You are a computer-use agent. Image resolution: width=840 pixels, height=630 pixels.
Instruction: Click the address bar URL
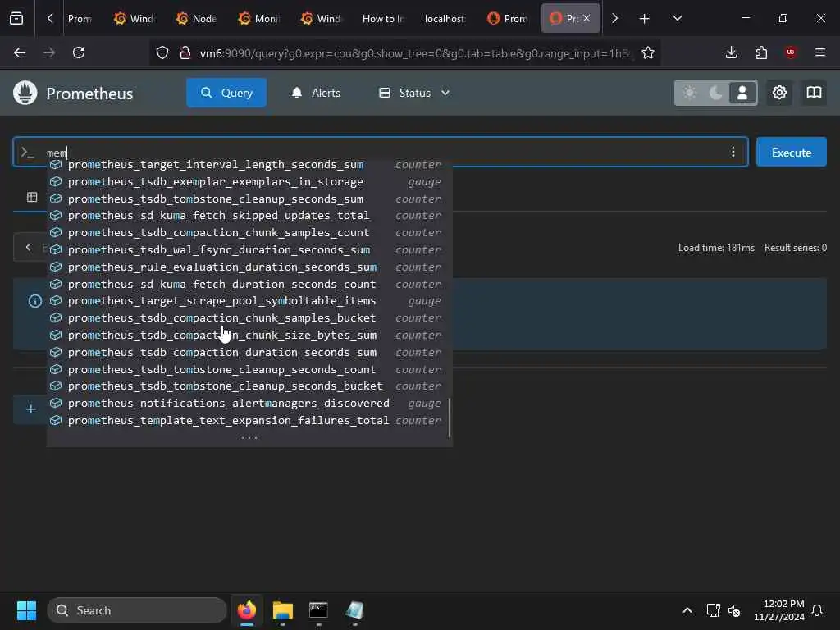point(415,53)
